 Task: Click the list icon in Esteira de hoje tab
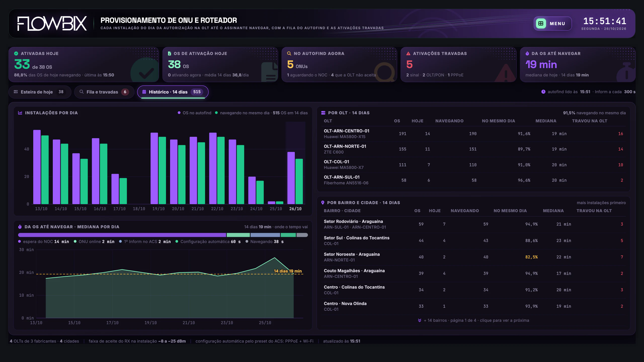tap(16, 92)
